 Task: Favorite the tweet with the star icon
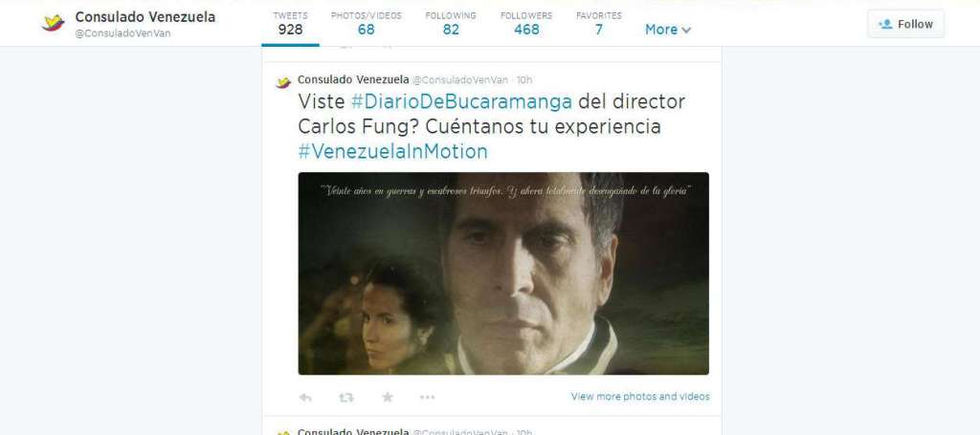coord(388,397)
